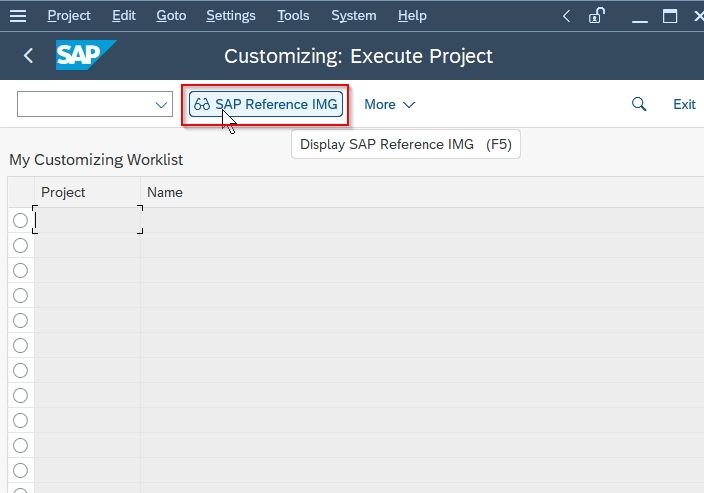This screenshot has width=704, height=493.
Task: Select the second worklist row radio button
Action: [x=20, y=246]
